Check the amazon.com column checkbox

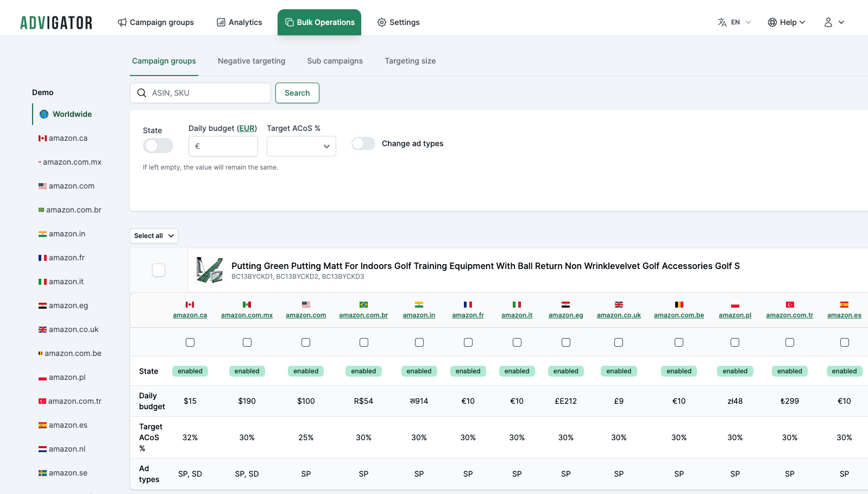point(306,342)
